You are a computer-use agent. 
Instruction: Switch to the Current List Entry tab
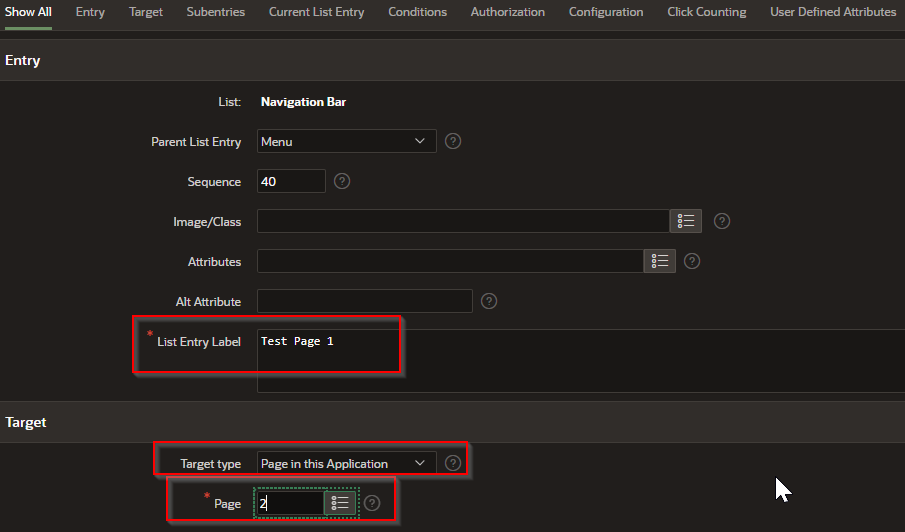click(x=316, y=12)
